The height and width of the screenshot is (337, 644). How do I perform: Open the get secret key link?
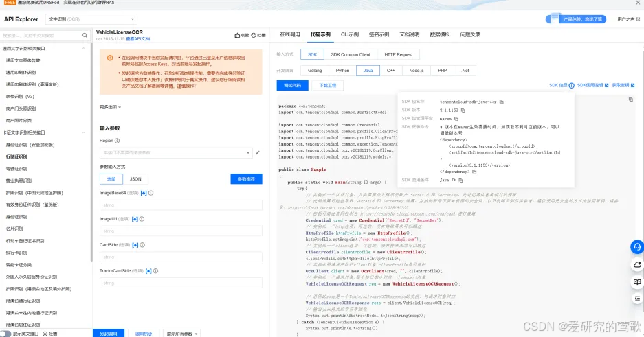coord(623,85)
